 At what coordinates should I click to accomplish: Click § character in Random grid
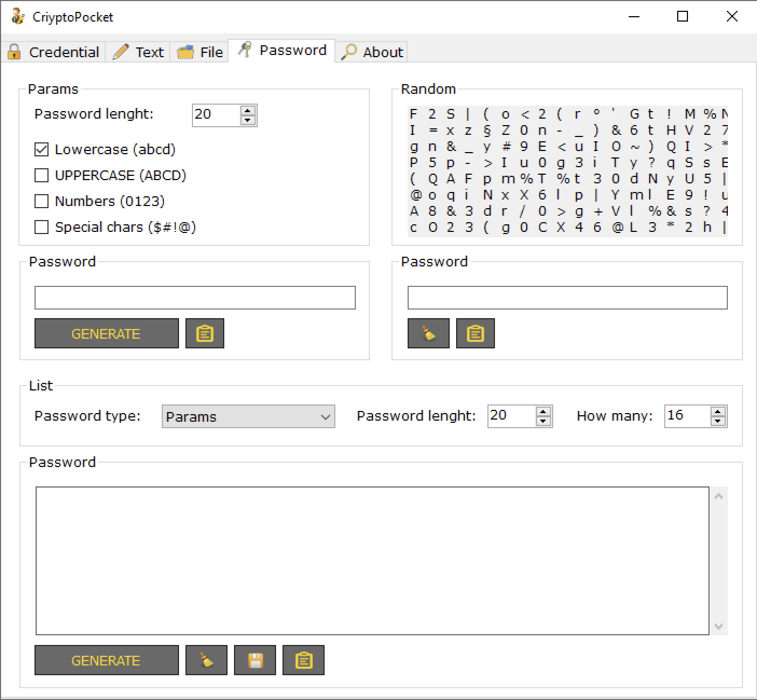[487, 130]
